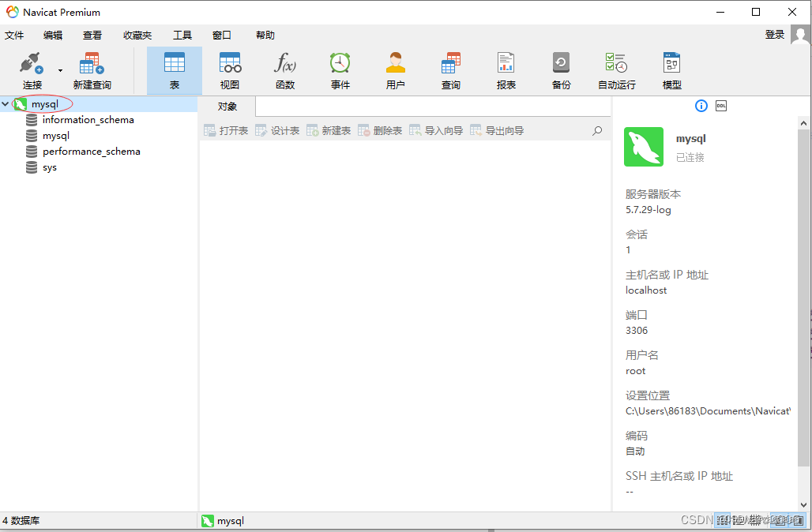This screenshot has width=812, height=532.
Task: Click the 查询 (Query) toolbar icon
Action: (450, 70)
